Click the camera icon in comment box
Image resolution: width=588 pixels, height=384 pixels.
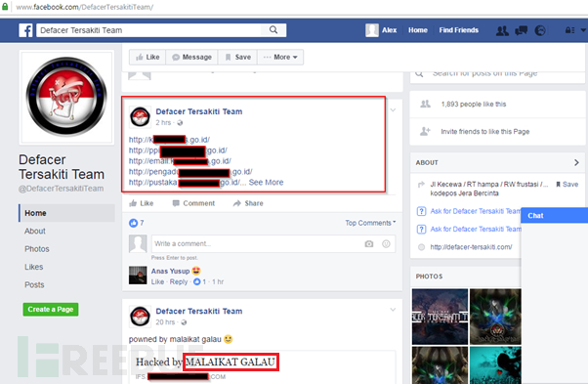coord(369,244)
